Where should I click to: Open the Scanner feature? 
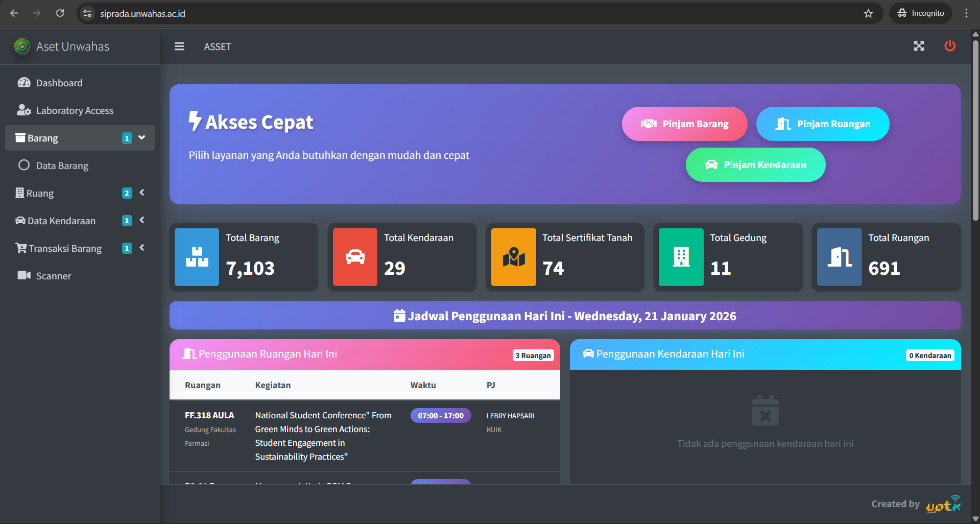point(53,276)
